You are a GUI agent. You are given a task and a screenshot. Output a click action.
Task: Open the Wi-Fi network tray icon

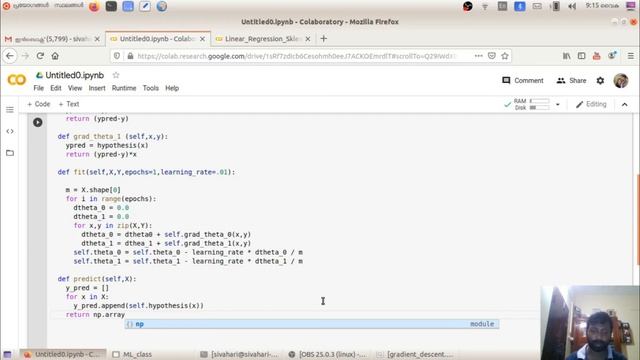[485, 7]
